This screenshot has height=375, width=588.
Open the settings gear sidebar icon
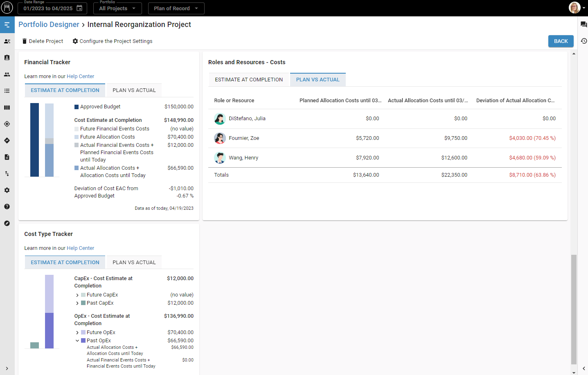coord(7,190)
